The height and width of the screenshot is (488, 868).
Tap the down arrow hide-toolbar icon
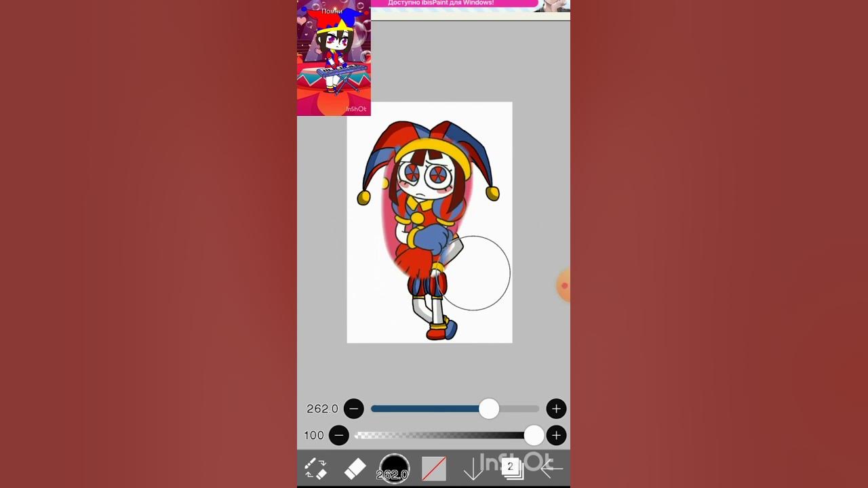click(x=473, y=468)
